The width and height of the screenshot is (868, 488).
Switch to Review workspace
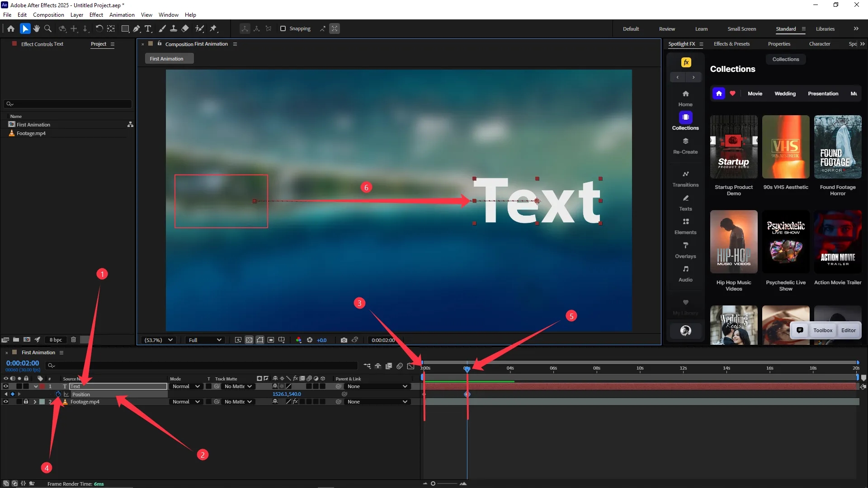[667, 29]
